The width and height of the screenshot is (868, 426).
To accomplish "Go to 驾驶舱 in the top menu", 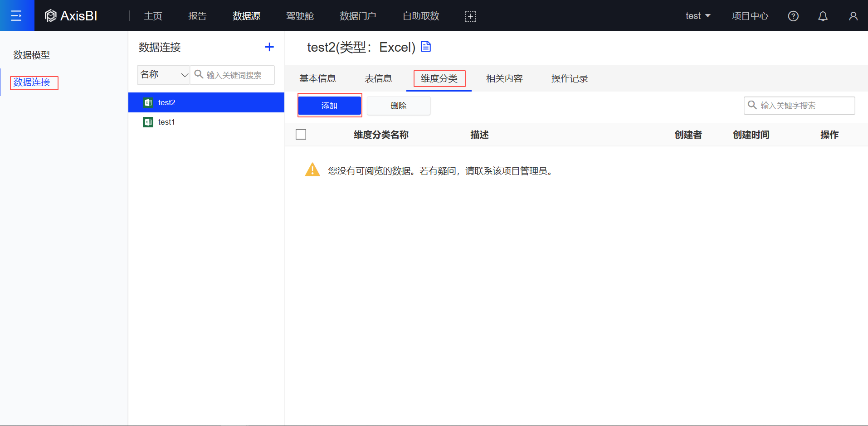I will pyautogui.click(x=300, y=16).
